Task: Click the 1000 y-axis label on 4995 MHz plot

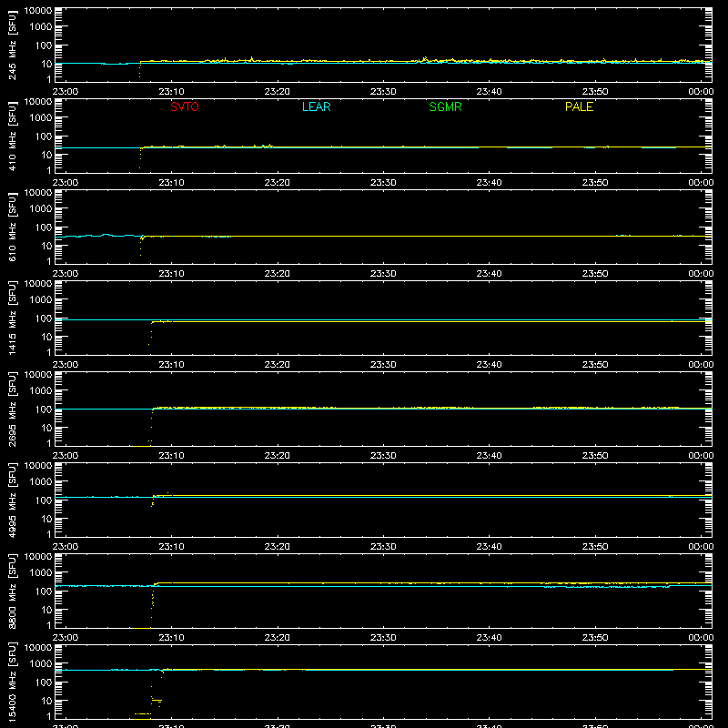Action: point(41,481)
